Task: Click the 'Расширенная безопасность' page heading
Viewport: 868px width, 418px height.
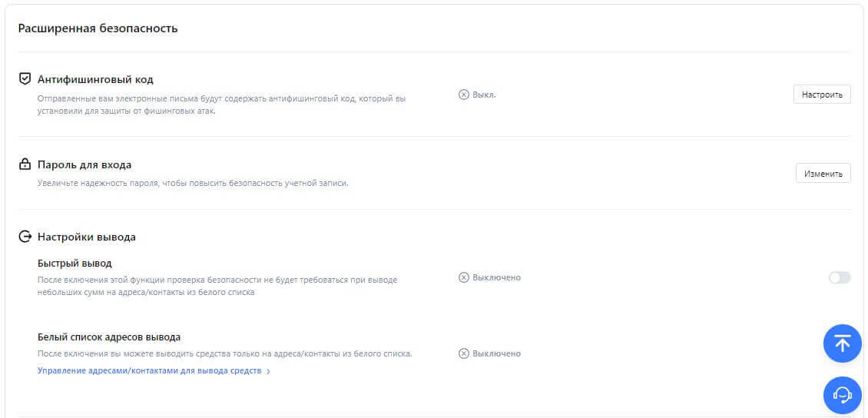Action: [98, 28]
